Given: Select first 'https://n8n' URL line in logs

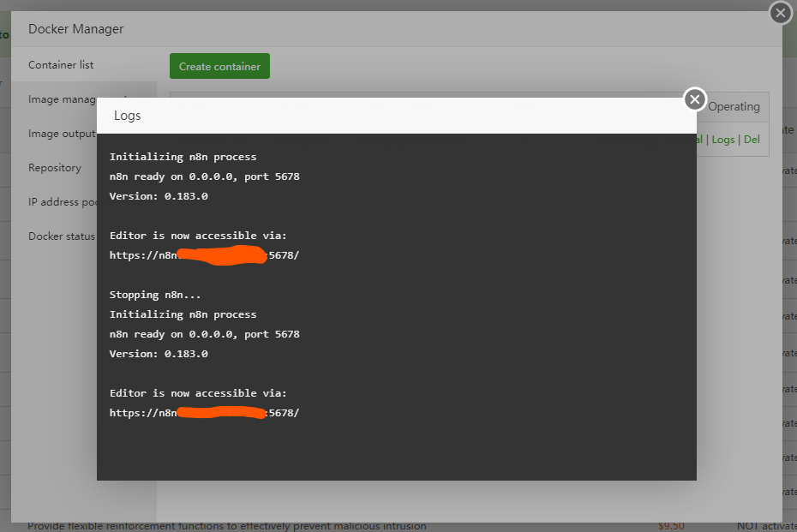Looking at the screenshot, I should click(204, 255).
